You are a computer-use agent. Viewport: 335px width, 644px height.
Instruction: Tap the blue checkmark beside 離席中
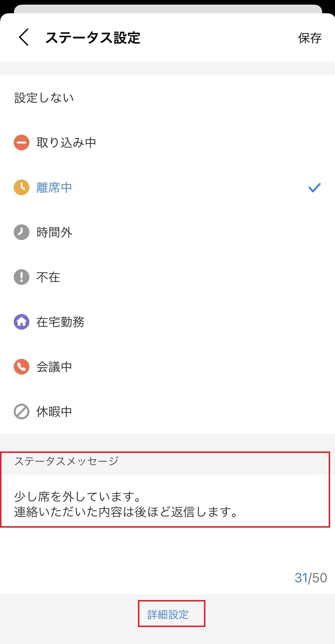[x=314, y=188]
